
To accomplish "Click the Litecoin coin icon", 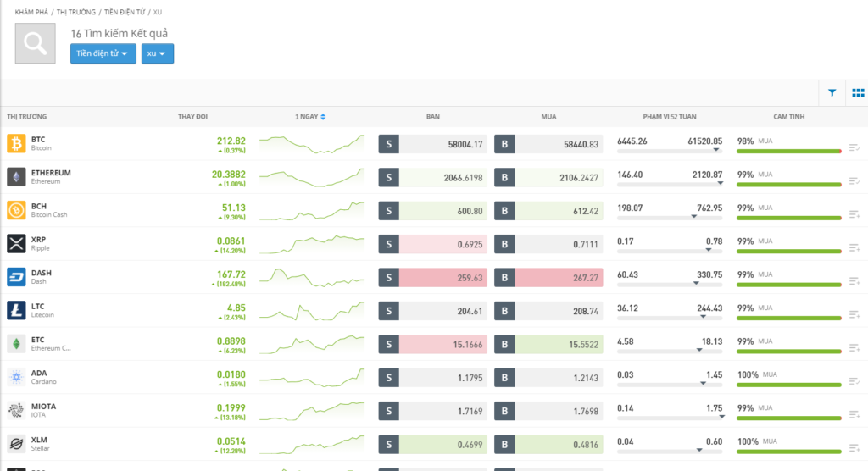I will tap(16, 311).
